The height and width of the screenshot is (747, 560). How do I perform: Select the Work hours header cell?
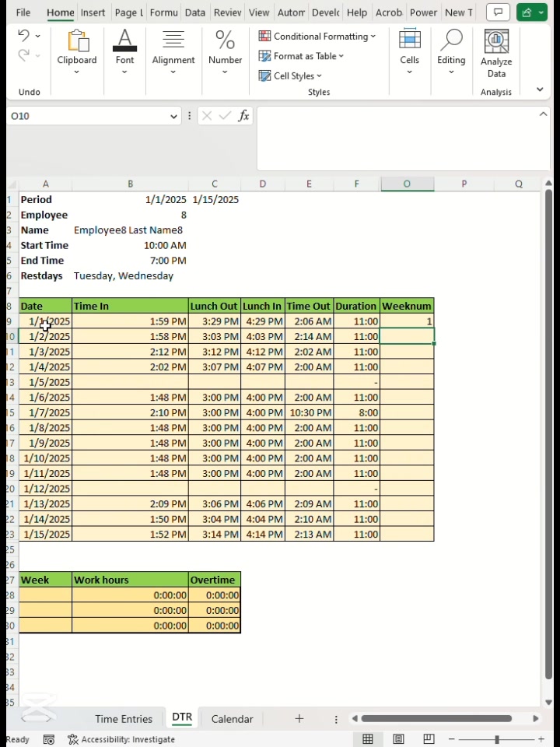[130, 580]
